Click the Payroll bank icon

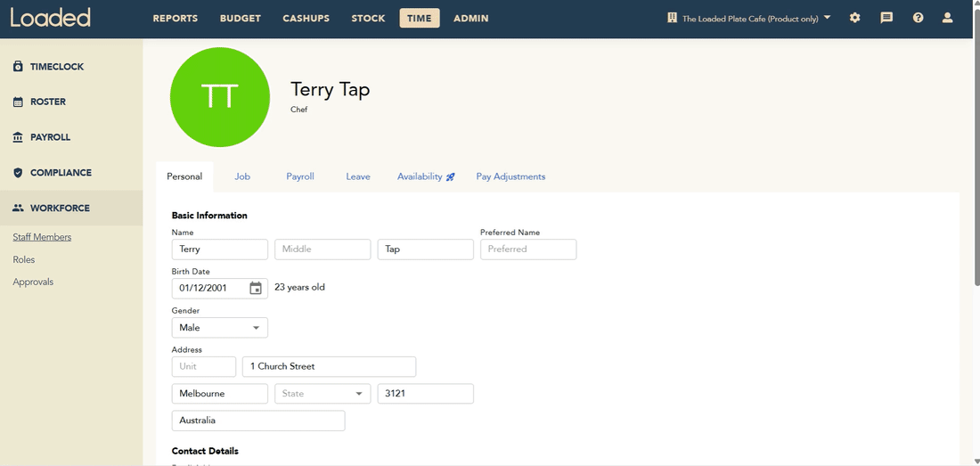point(18,137)
